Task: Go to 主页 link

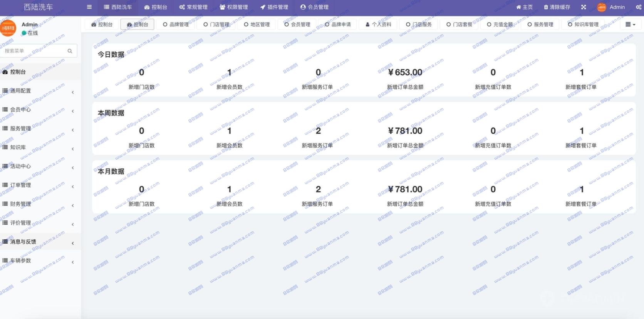Action: [524, 7]
